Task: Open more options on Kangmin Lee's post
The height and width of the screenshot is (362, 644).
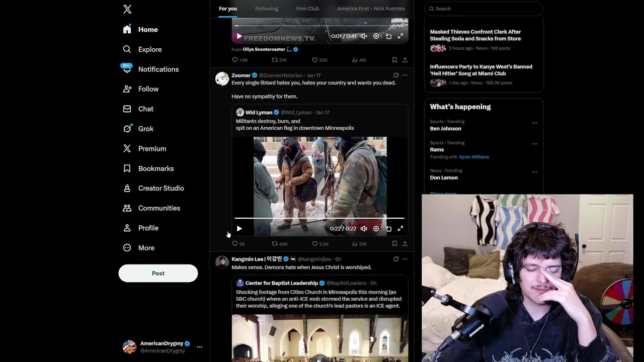Action: 405,259
